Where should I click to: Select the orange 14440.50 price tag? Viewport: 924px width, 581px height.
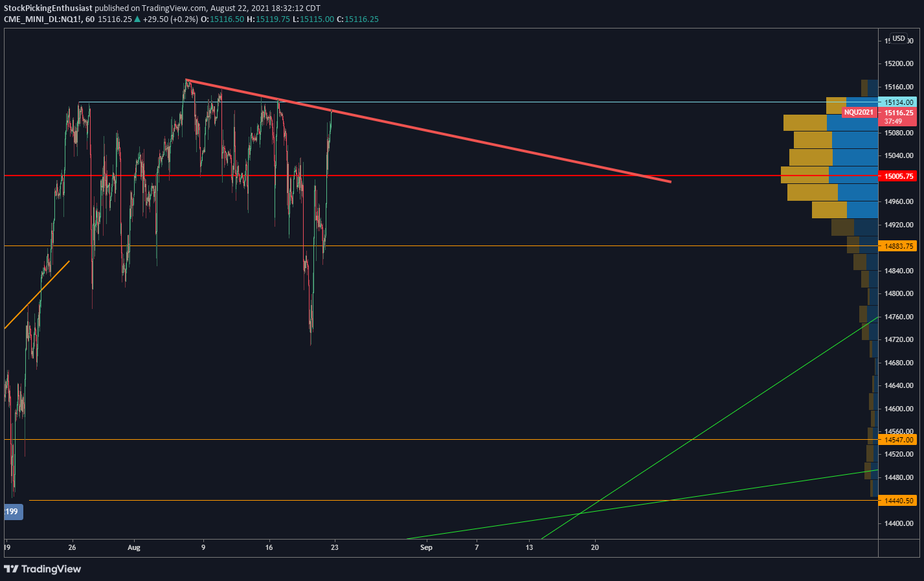[897, 501]
